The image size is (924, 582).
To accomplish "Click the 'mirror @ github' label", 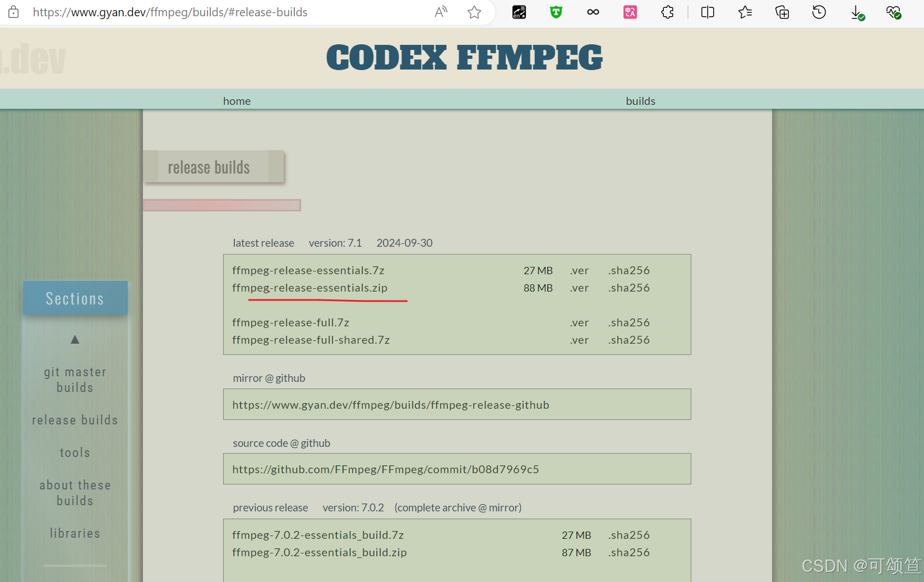I will (x=269, y=378).
